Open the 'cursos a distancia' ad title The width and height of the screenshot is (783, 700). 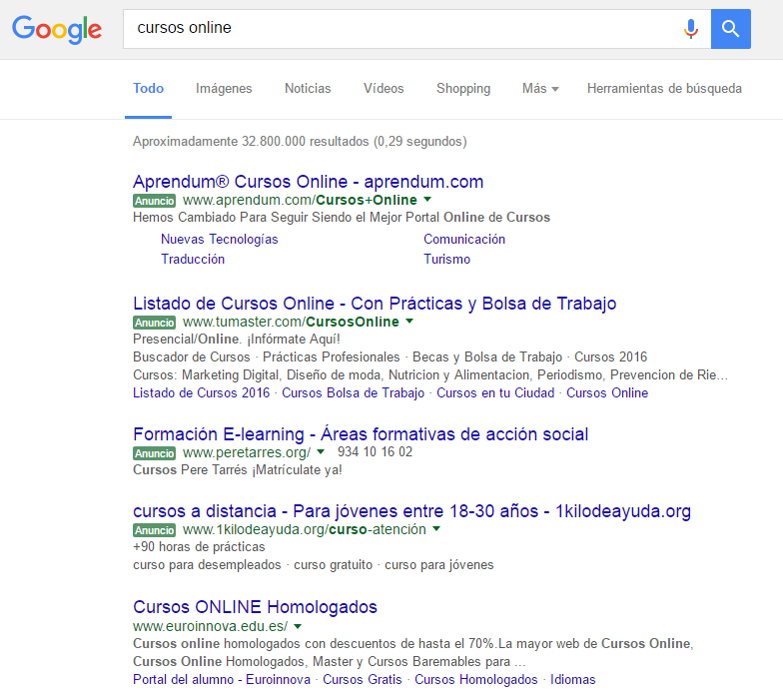411,511
